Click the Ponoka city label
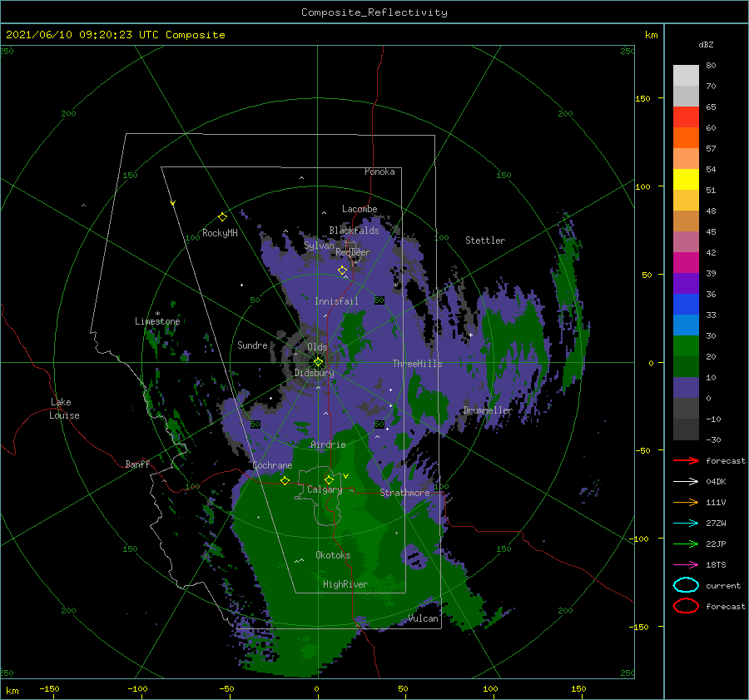Screen dimensions: 749x700 pos(379,171)
